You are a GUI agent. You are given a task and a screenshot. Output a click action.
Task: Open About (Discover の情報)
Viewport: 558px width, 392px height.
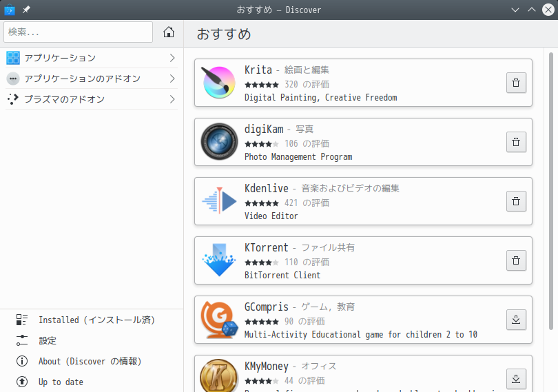click(92, 361)
